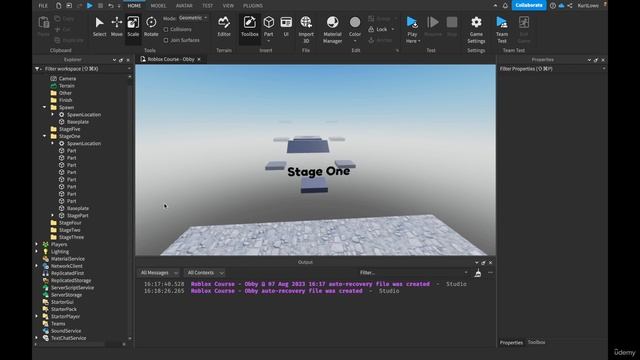Switch to the MODEL tab
The image size is (640, 360).
(x=158, y=6)
